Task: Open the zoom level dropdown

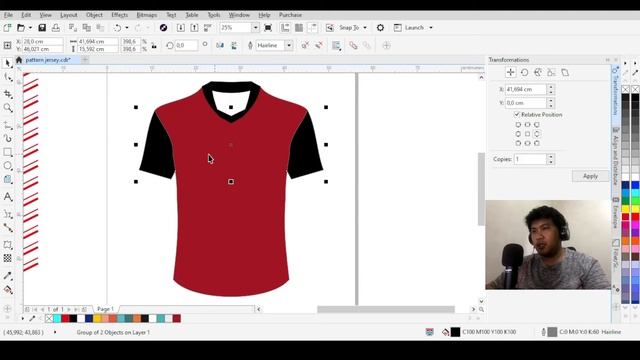Action: point(255,28)
